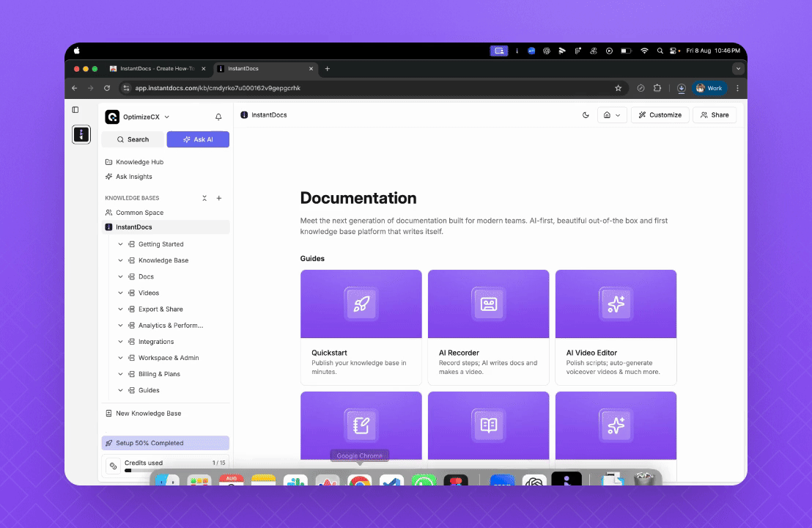Reload the page in Chrome
Image resolution: width=812 pixels, height=528 pixels.
(107, 88)
